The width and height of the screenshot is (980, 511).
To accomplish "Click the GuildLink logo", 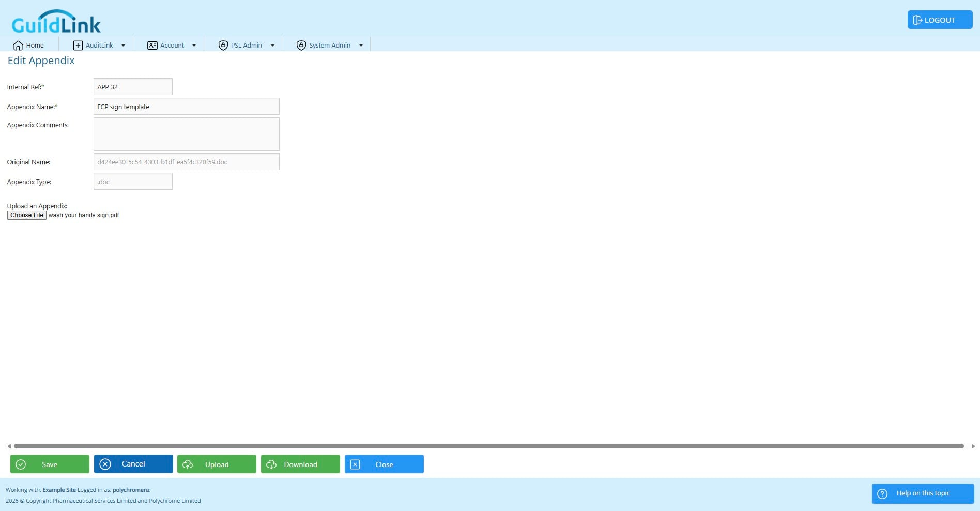I will [56, 22].
